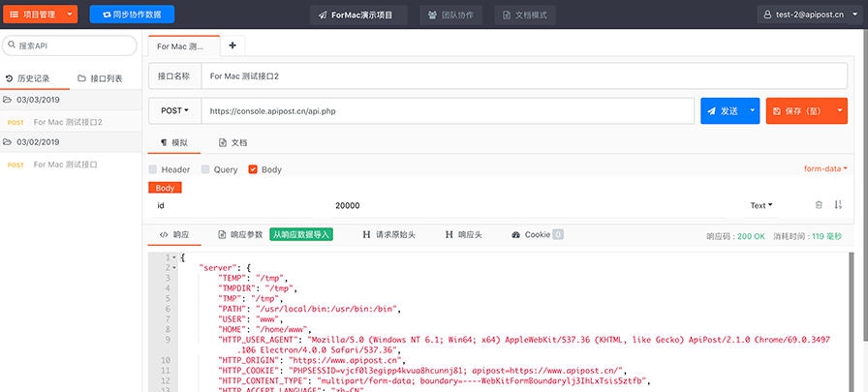Image resolution: width=868 pixels, height=392 pixels.
Task: Open the ForMac演示项目 project button
Action: pos(358,15)
